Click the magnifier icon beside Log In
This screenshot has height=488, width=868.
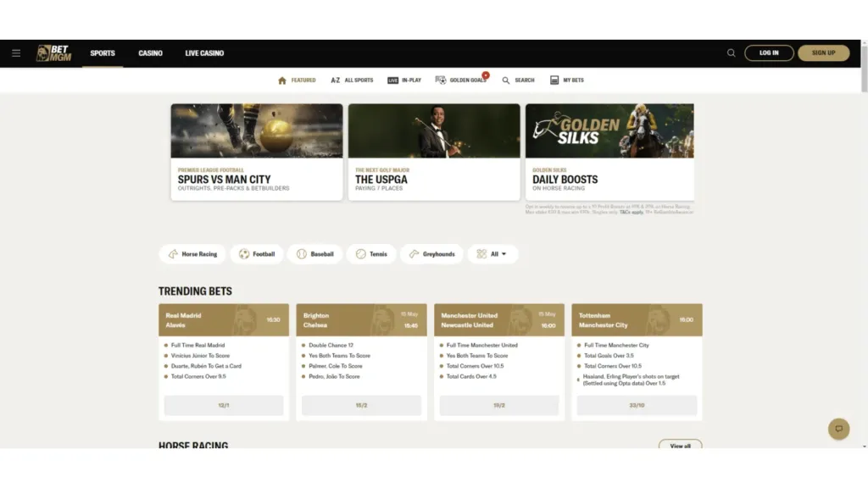coord(731,53)
